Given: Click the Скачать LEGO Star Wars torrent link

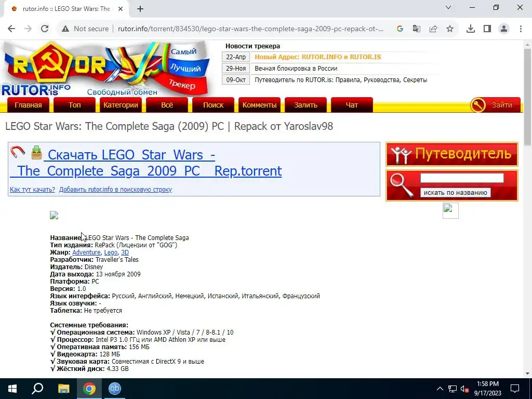Looking at the screenshot, I should click(146, 163).
